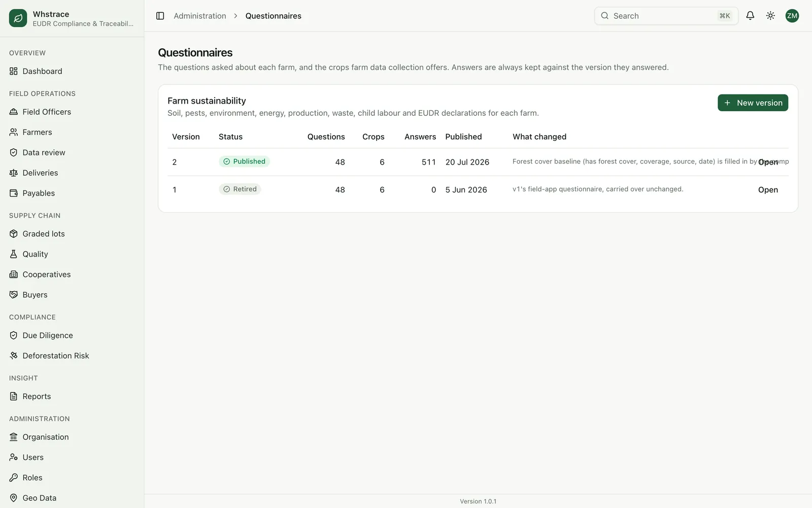812x508 pixels.
Task: Click the Whstrace leaf logo
Action: [x=18, y=18]
